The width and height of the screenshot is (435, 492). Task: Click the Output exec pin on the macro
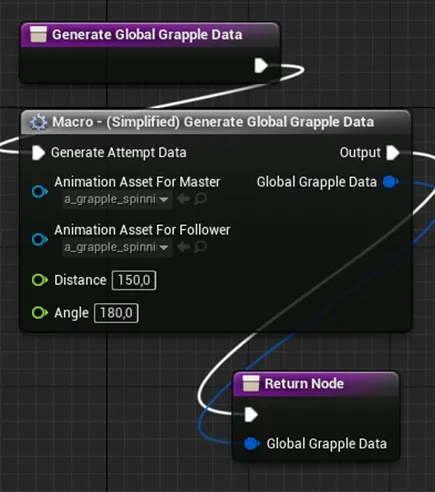click(x=393, y=153)
